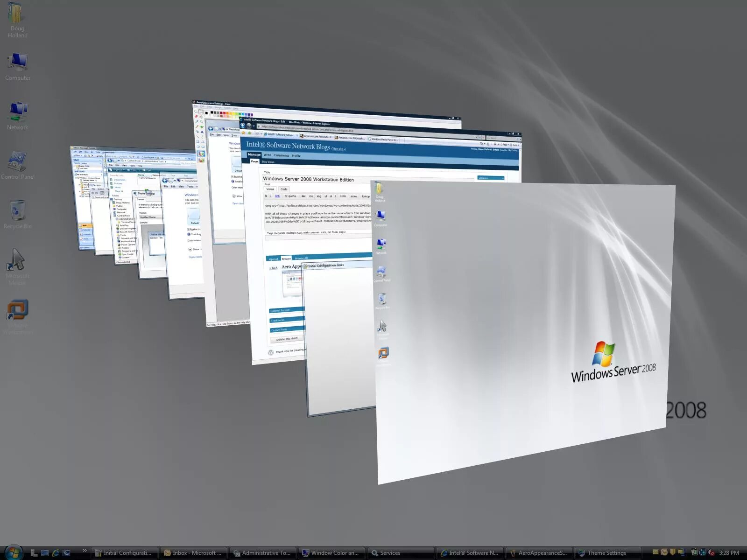Click Internet Explorer icon in Quick Launch

56,553
